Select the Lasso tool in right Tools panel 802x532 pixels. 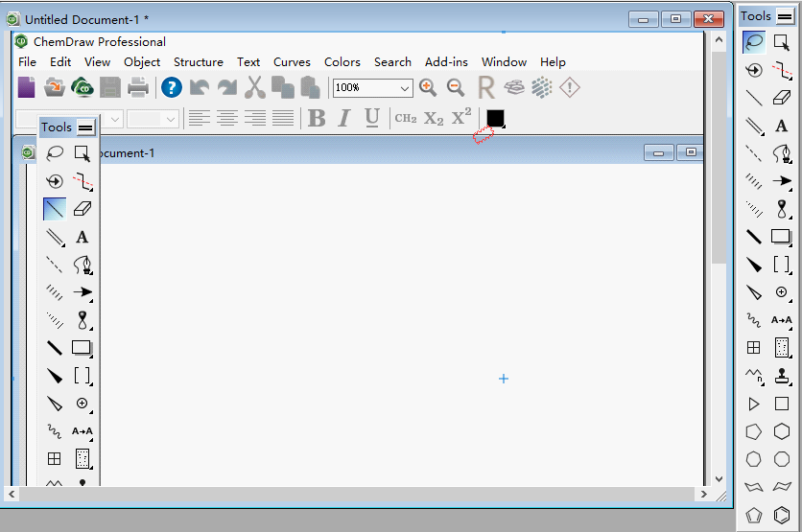(754, 42)
